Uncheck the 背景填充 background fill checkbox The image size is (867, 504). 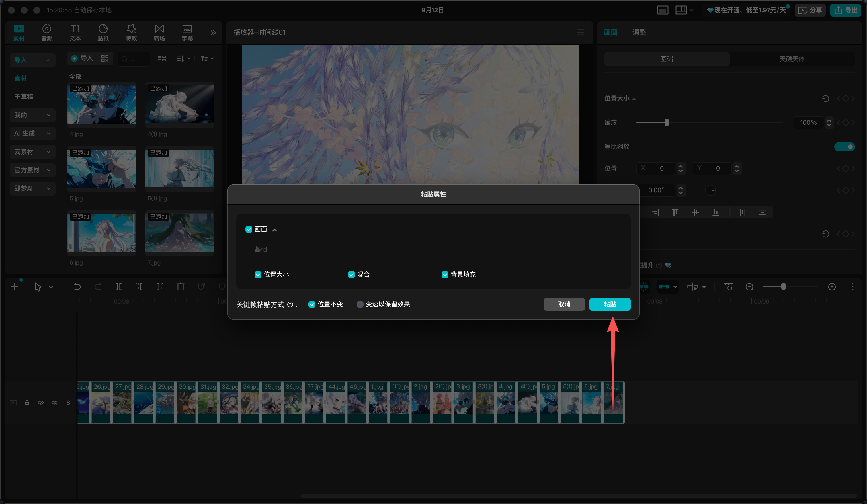(445, 275)
